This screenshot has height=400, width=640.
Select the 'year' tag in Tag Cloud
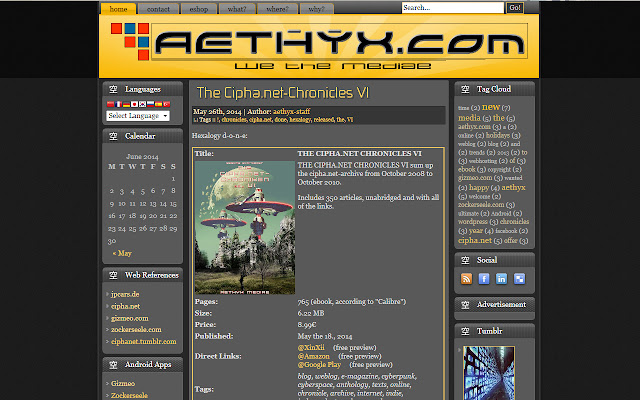point(476,231)
